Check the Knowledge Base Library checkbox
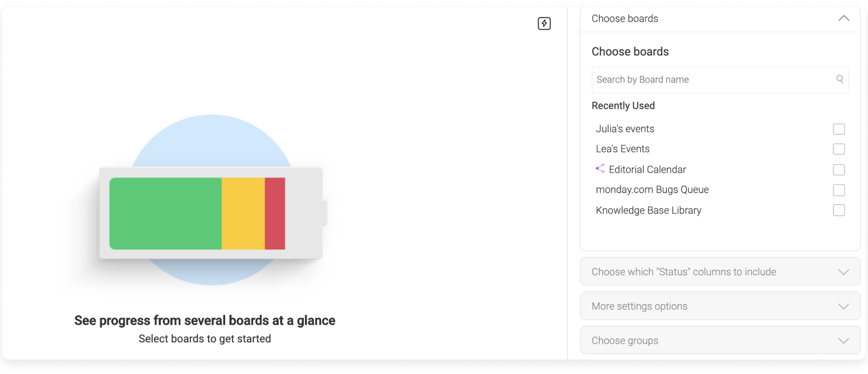The width and height of the screenshot is (868, 374). [839, 210]
